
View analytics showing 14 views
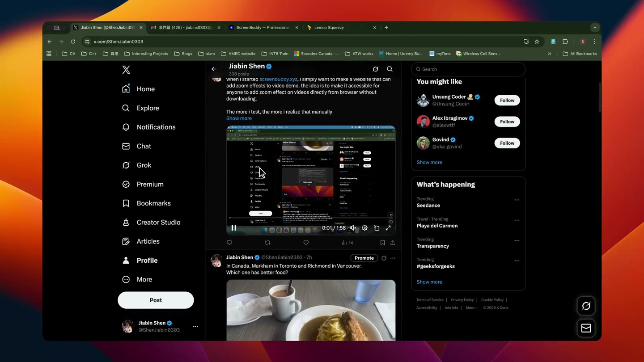347,243
